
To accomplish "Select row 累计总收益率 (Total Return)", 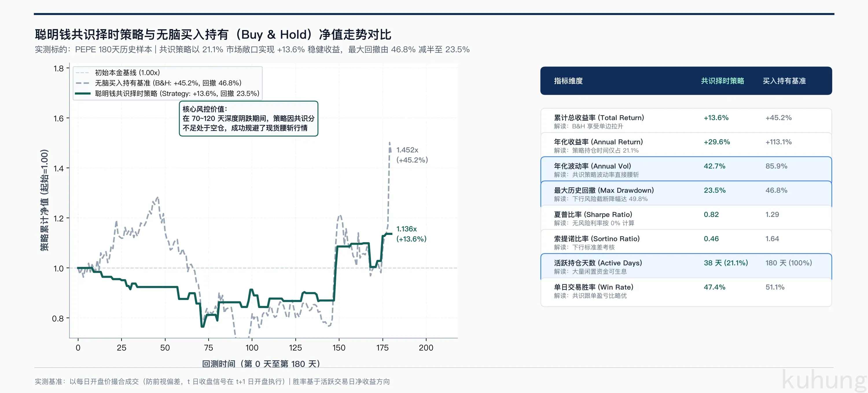I will click(686, 121).
